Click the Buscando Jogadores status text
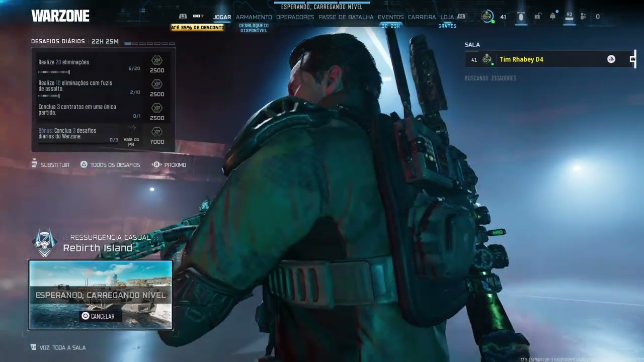Viewport: 644px width, 362px height. (491, 78)
